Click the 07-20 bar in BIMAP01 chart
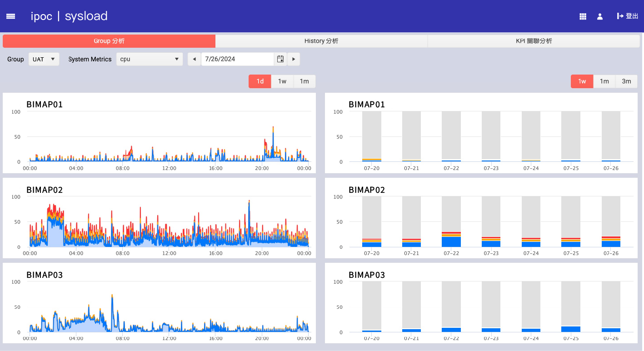Screen dimensions: 644x351 tap(372, 136)
